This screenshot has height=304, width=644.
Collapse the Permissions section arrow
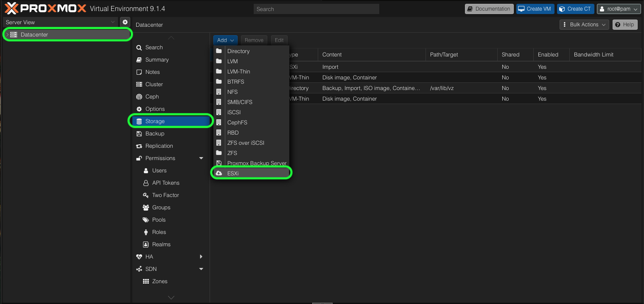[201, 158]
